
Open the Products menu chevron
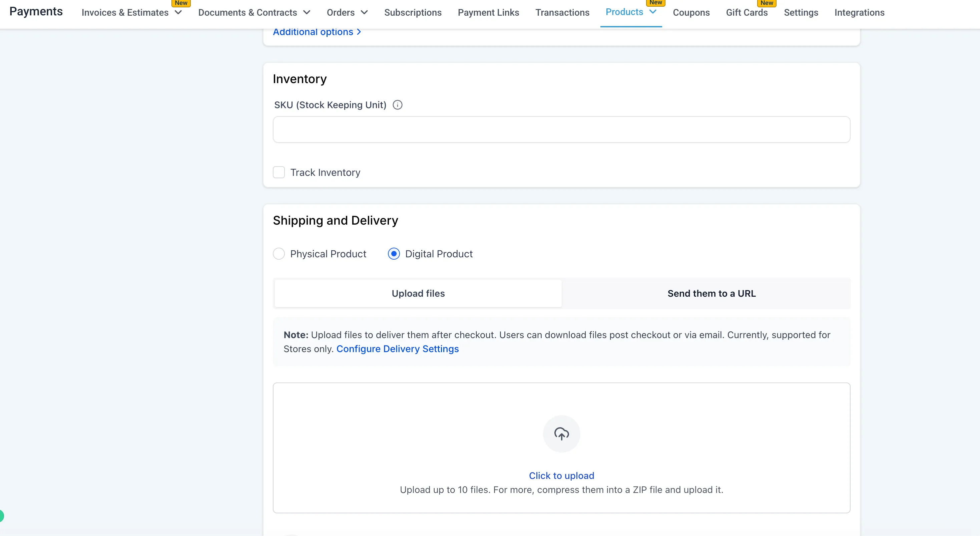(653, 12)
